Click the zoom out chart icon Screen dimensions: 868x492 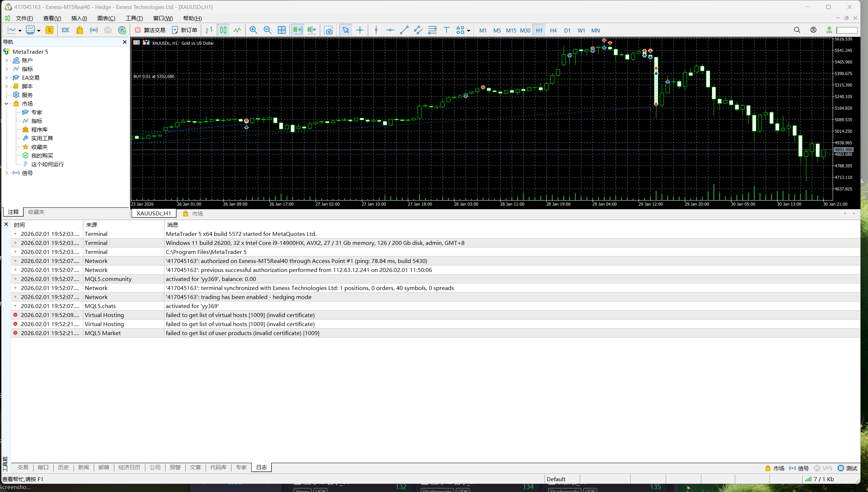click(x=267, y=30)
